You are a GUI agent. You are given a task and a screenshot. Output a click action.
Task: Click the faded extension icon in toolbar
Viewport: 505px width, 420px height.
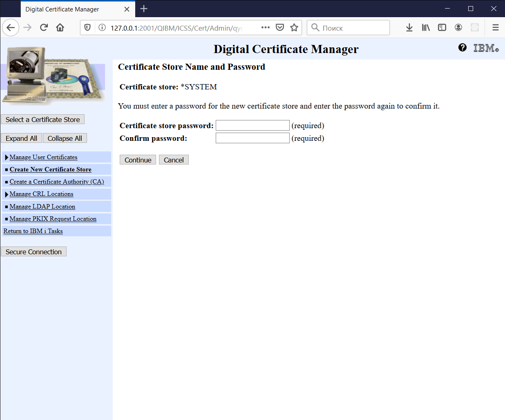click(475, 28)
